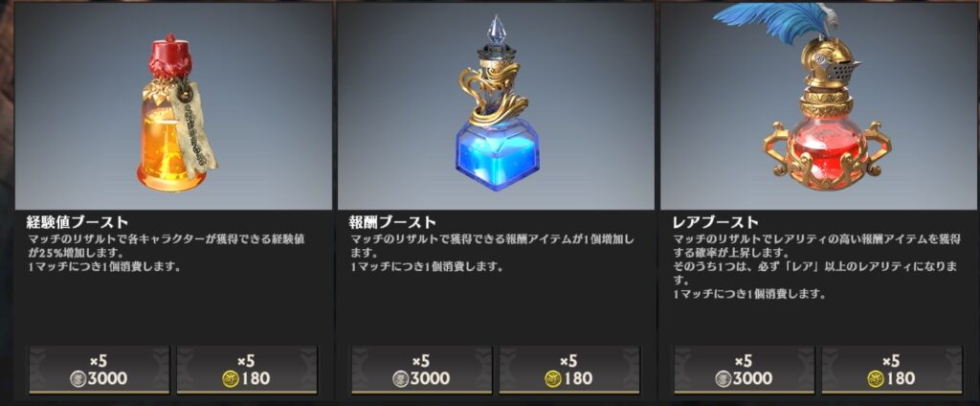Viewport: 980px width, 406px height.
Task: Click the 経験値ブースト title text
Action: pyautogui.click(x=78, y=222)
